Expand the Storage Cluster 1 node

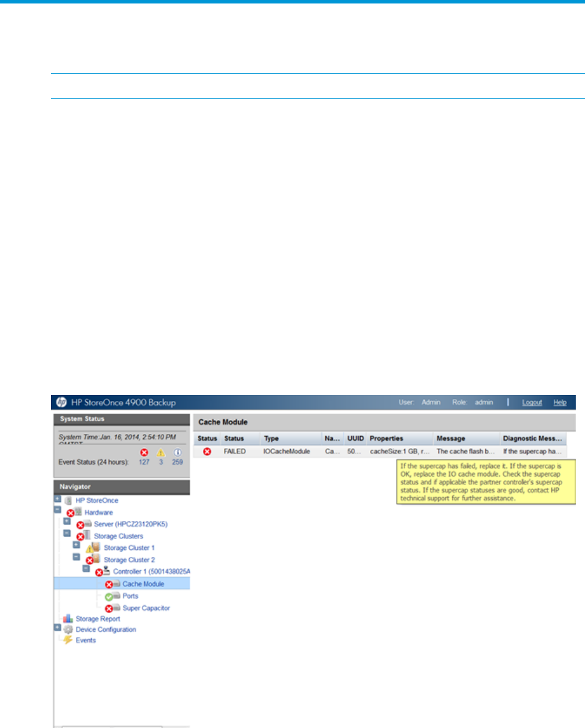pos(76,545)
